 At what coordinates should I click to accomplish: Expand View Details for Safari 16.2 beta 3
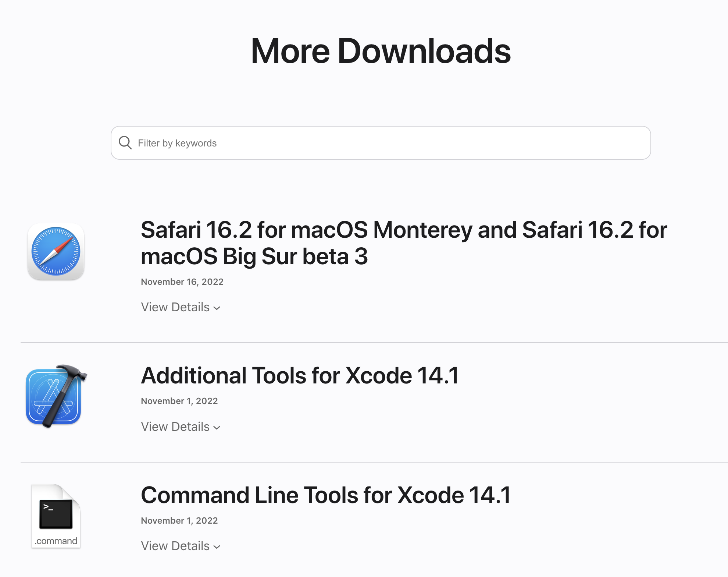181,307
